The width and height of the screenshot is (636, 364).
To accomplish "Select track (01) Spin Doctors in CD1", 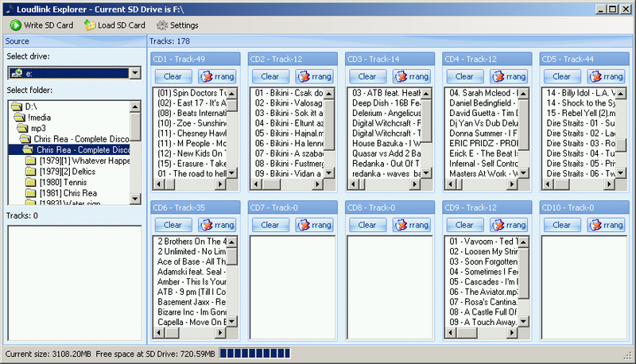I will 190,93.
